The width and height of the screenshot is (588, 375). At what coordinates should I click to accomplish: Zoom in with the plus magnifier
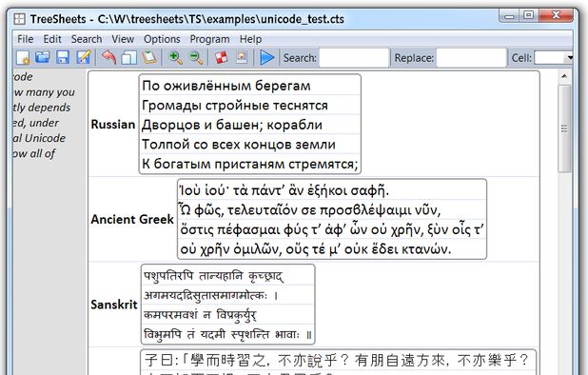175,58
